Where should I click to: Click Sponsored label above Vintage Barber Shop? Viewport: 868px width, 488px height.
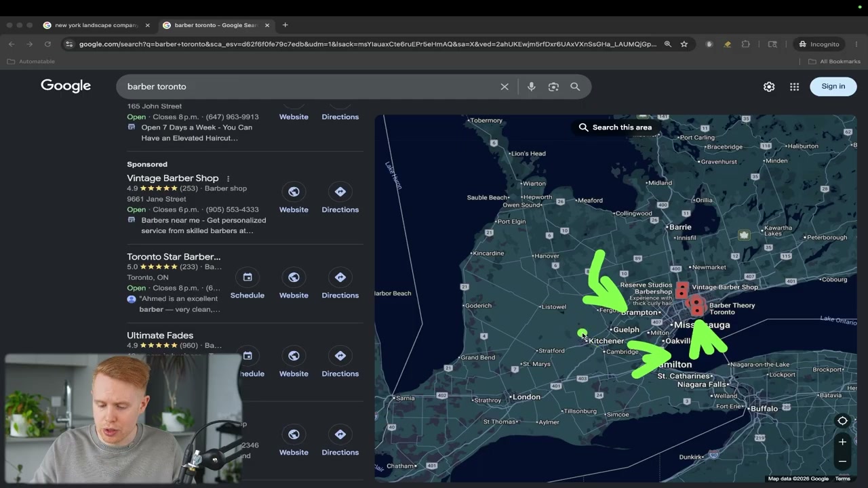point(147,164)
